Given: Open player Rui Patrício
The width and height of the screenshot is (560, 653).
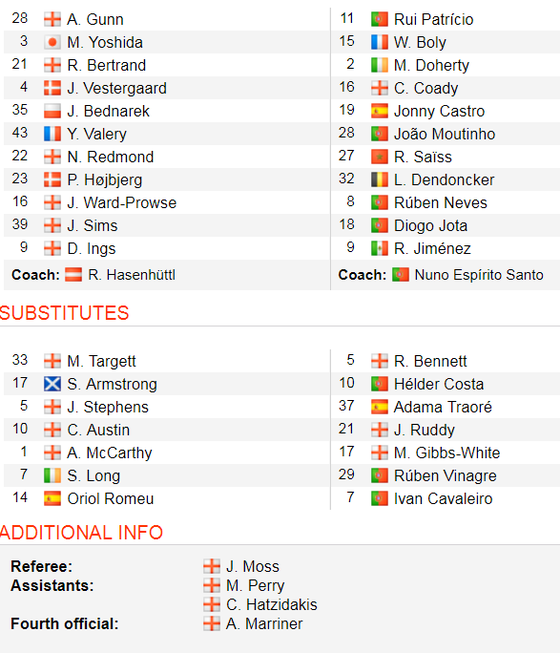Looking at the screenshot, I should (433, 20).
